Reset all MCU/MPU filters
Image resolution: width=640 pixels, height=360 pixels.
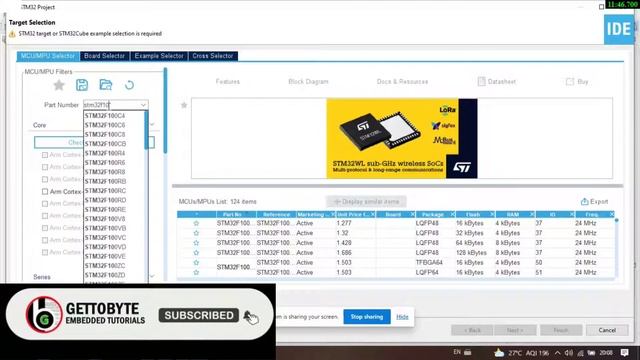click(x=129, y=85)
